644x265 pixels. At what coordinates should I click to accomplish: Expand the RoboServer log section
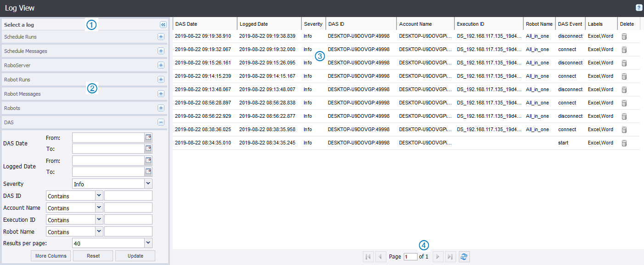click(161, 65)
